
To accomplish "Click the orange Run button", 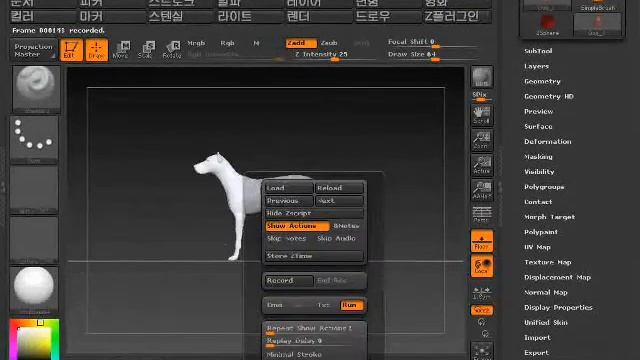I will [351, 305].
